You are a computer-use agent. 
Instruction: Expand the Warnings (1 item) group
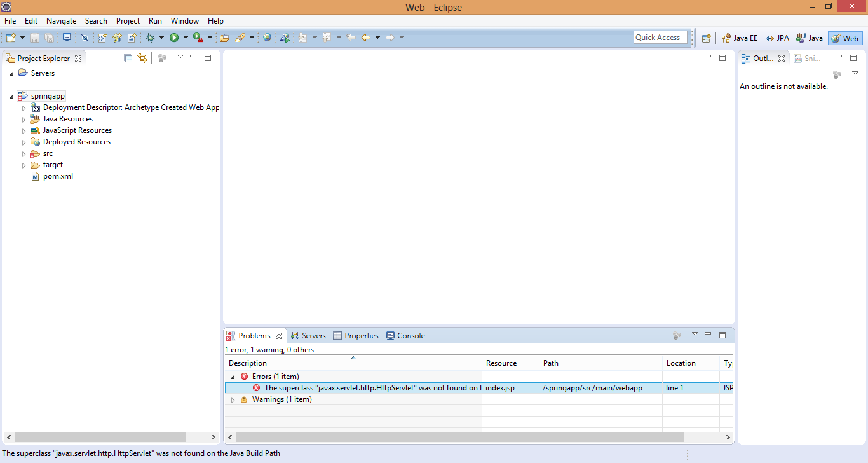point(233,400)
